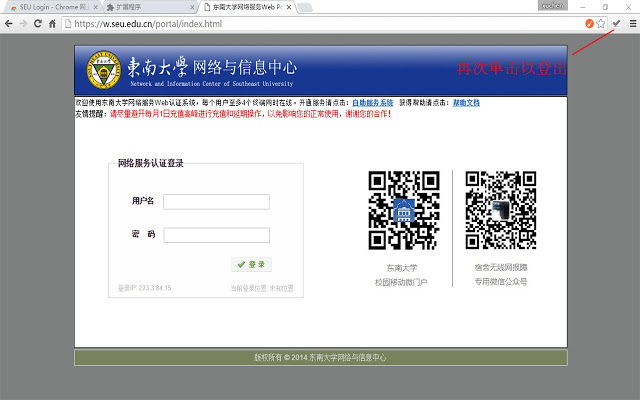Screen dimensions: 640x400
Task: Click the 当前登录位置 text
Action: pos(262,288)
